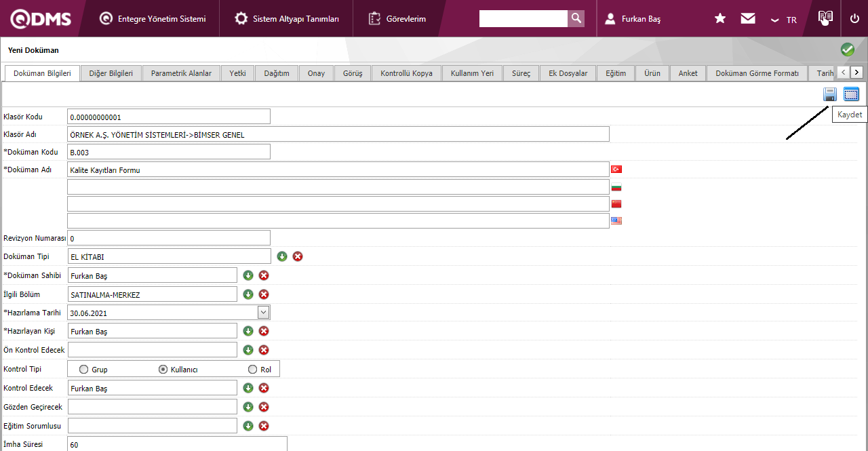
Task: Select the Grup radio button
Action: coord(84,370)
